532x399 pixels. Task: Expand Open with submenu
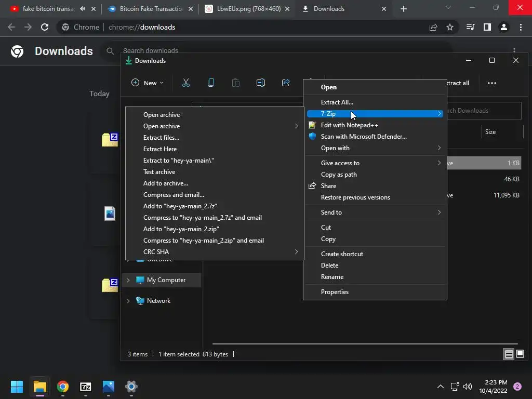439,148
